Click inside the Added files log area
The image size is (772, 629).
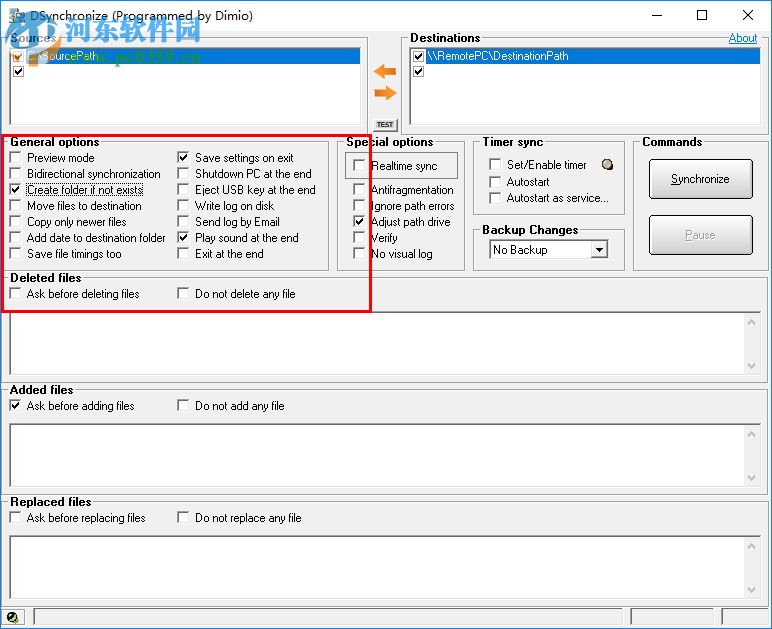378,456
